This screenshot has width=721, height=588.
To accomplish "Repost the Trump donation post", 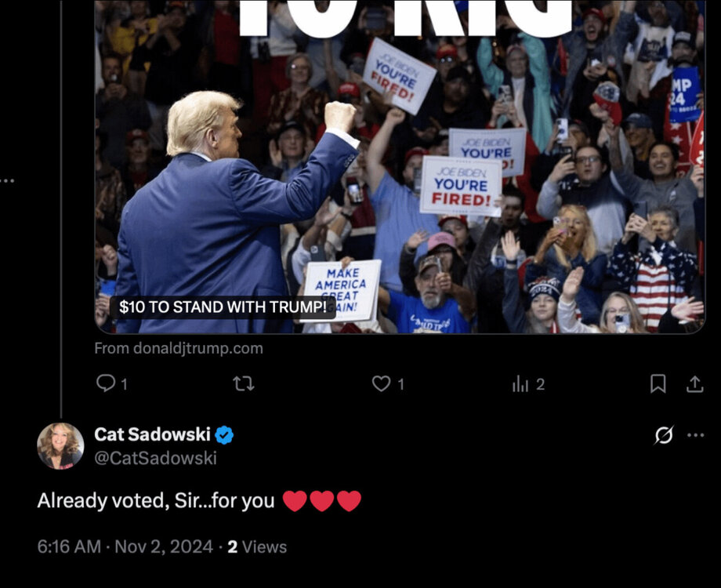I will pos(244,383).
